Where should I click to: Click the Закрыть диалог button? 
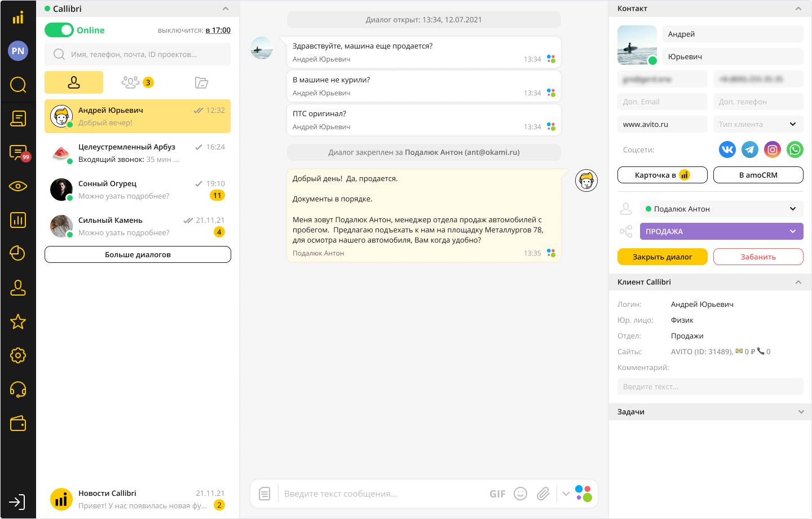pos(662,257)
